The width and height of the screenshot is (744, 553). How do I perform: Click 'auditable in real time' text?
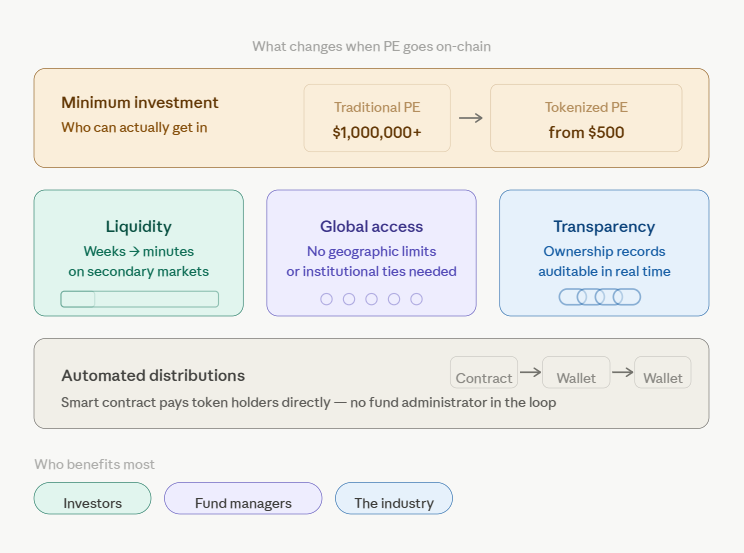point(604,272)
